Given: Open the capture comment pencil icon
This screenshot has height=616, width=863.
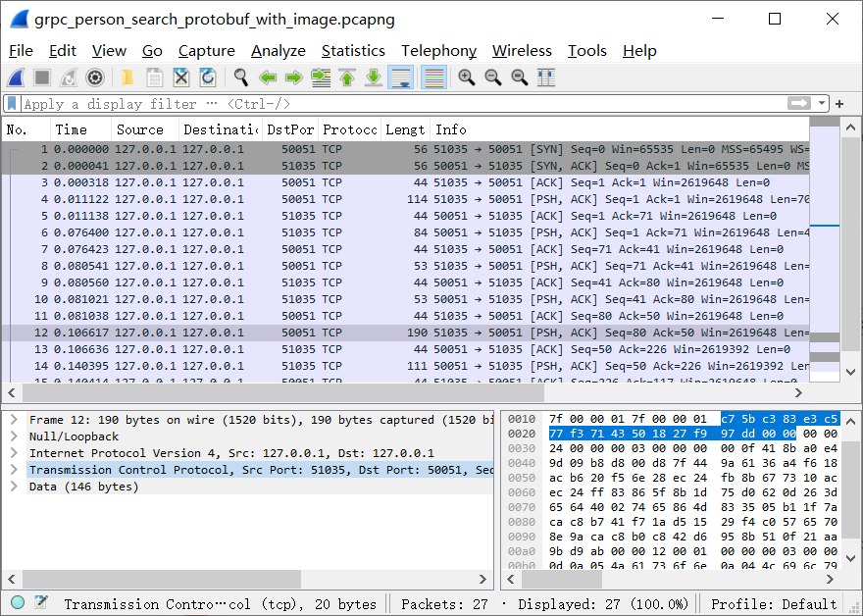Looking at the screenshot, I should tap(40, 601).
